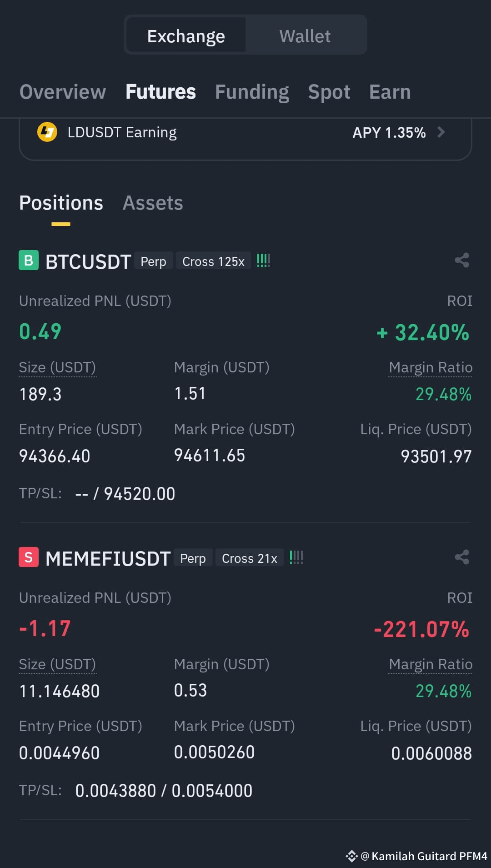Tap the LDUSDT Earning coin icon

coord(47,132)
